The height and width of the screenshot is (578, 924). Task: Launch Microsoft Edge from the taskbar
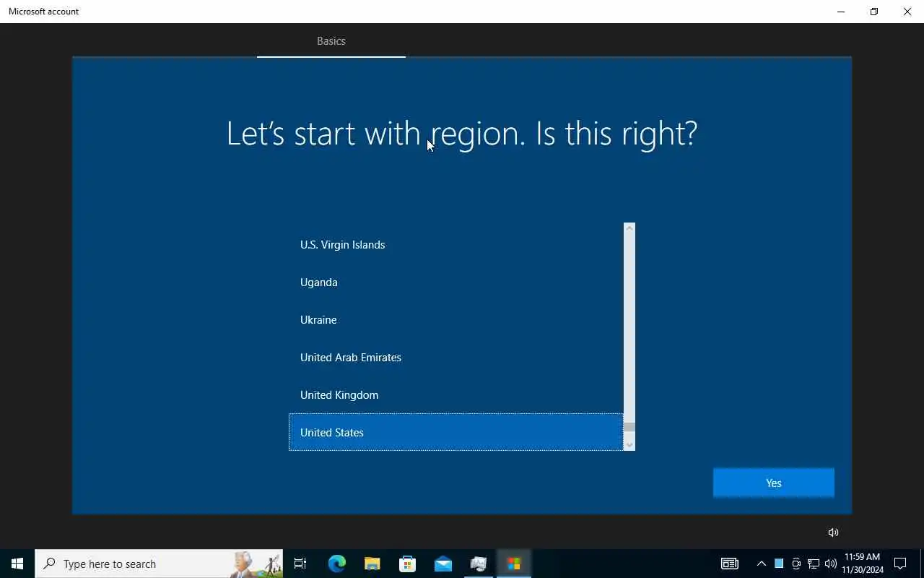tap(337, 564)
